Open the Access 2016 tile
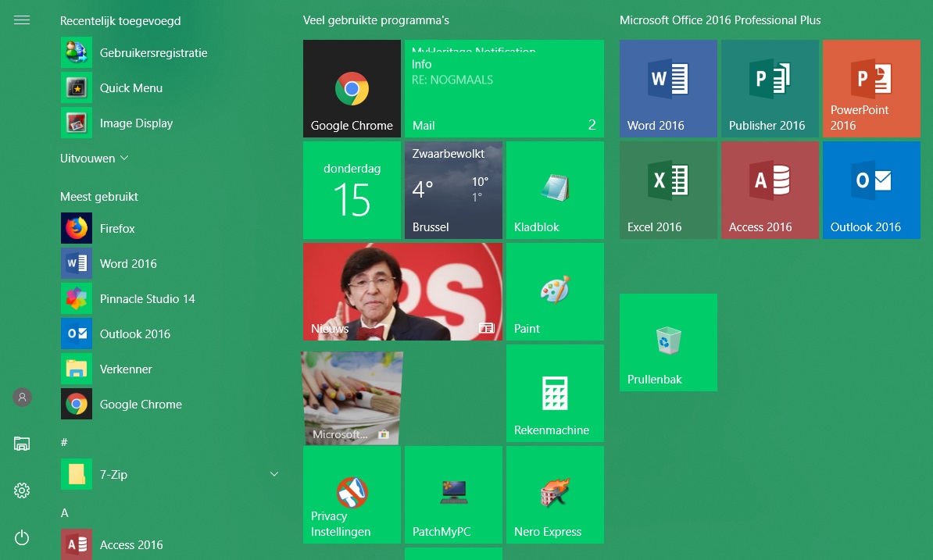933x560 pixels. pyautogui.click(x=770, y=191)
